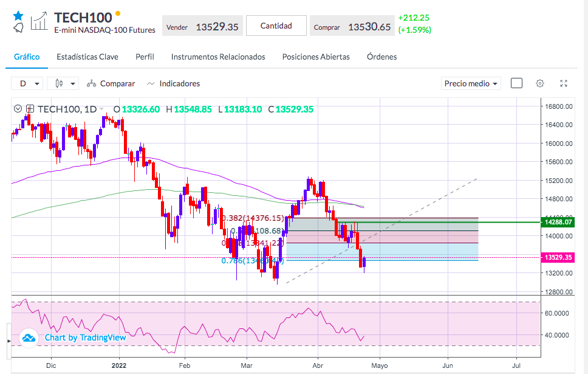This screenshot has width=588, height=374.
Task: Click the pink 13529.35 current price label
Action: pyautogui.click(x=557, y=258)
